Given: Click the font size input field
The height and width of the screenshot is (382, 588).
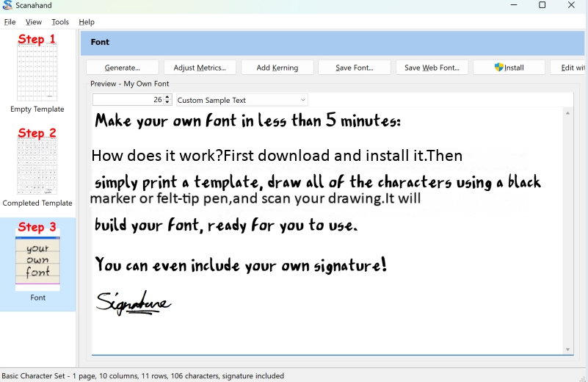Looking at the screenshot, I should pos(128,100).
